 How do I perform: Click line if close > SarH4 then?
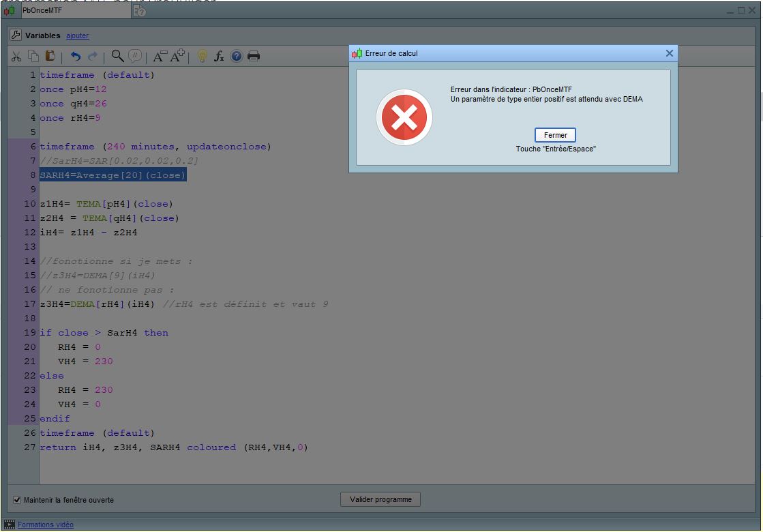pos(104,333)
